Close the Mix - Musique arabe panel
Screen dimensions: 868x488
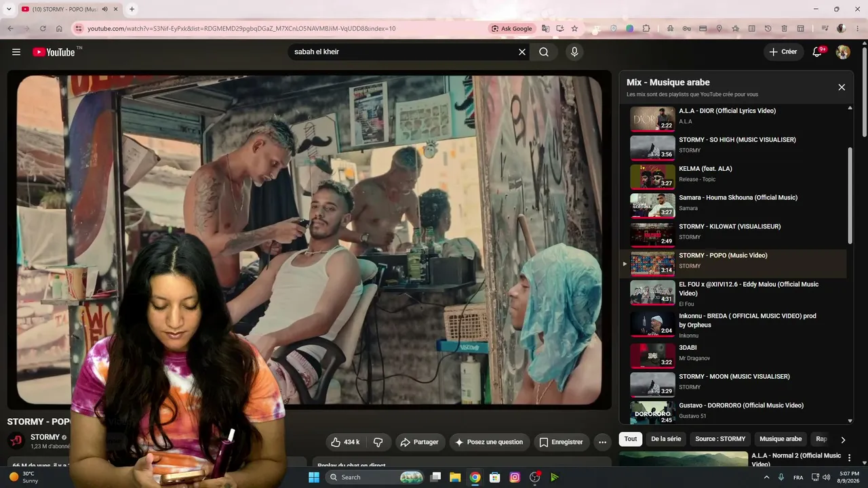842,87
